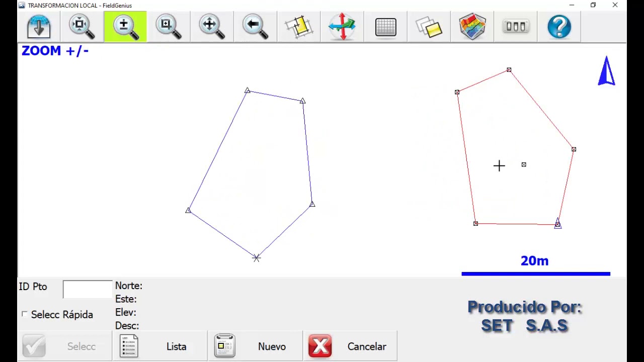Minimize the FieldGenius window
Viewport: 644px width, 362px height.
pos(572,5)
